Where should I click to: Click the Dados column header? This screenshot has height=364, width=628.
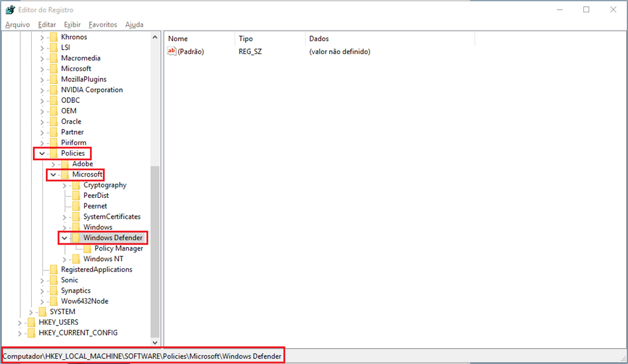coord(390,39)
